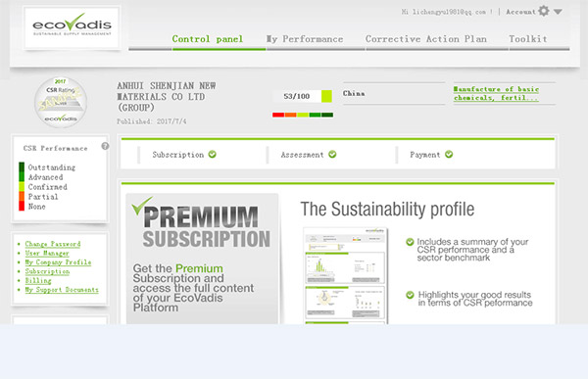Click the 2017 CSR Rating silver medal badge

click(61, 102)
